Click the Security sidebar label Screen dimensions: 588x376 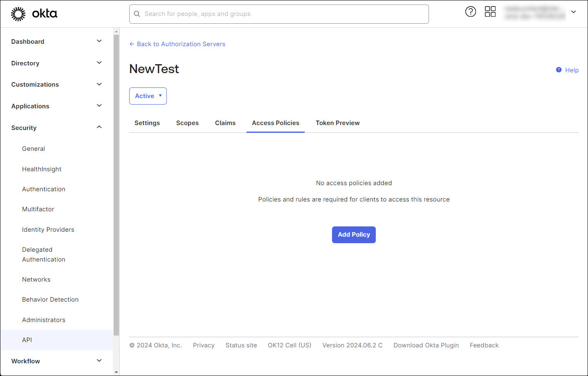[24, 128]
